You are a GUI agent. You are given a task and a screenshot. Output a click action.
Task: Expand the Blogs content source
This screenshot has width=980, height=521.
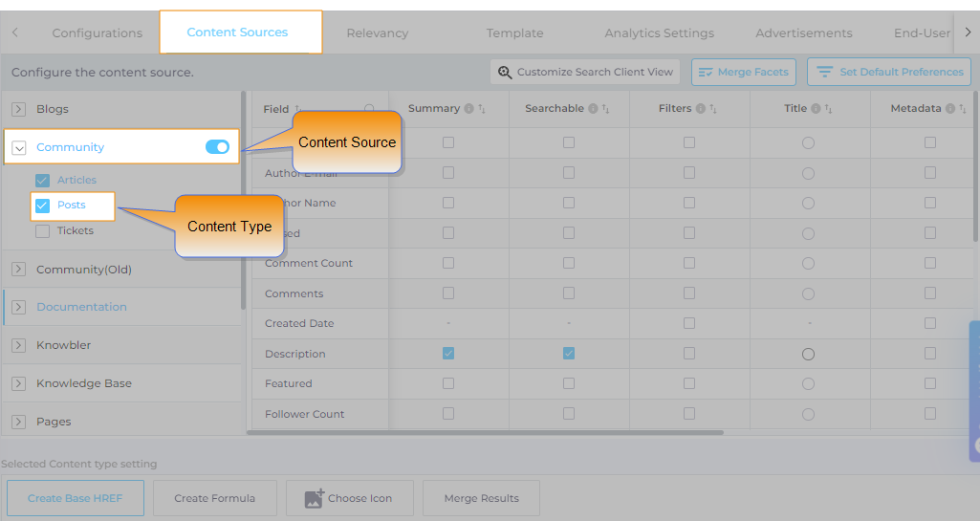[18, 110]
